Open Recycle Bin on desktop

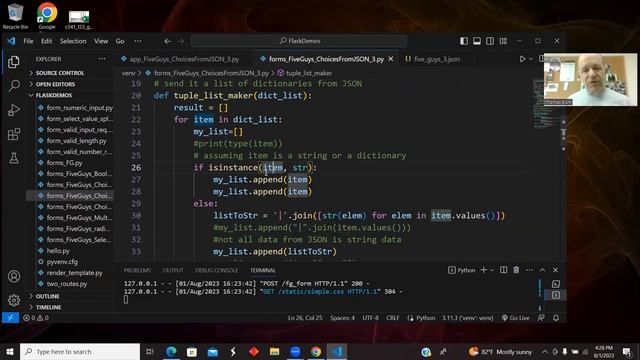click(x=15, y=16)
